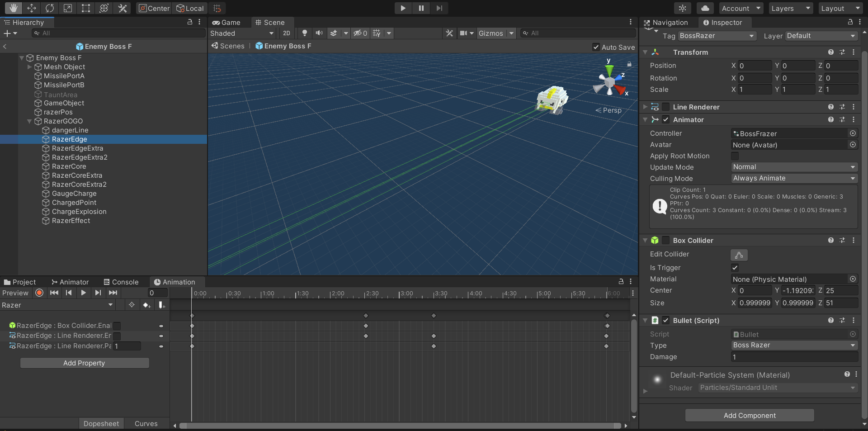Click Scenes breadcrumb link
This screenshot has height=431, width=868.
(228, 46)
